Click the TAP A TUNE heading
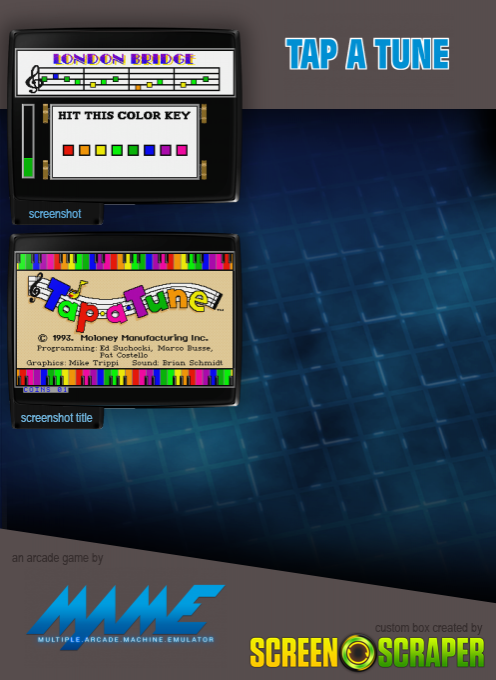The width and height of the screenshot is (496, 680). (x=367, y=54)
